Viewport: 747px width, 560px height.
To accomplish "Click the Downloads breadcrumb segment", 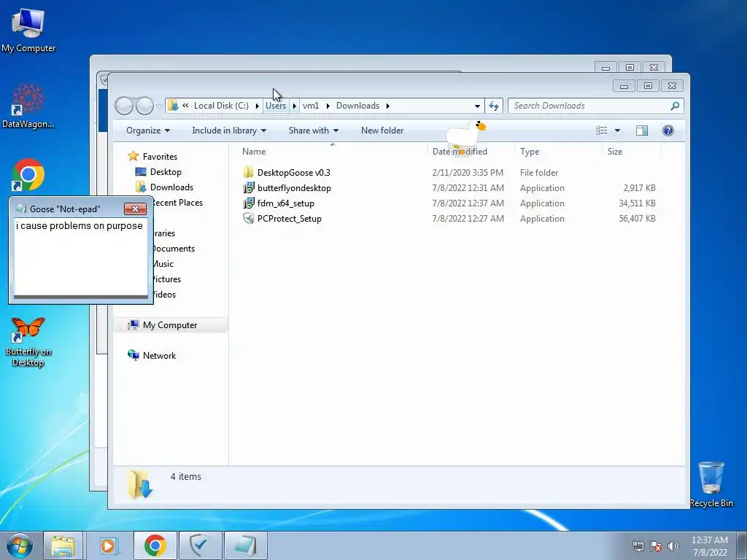I will tap(357, 106).
